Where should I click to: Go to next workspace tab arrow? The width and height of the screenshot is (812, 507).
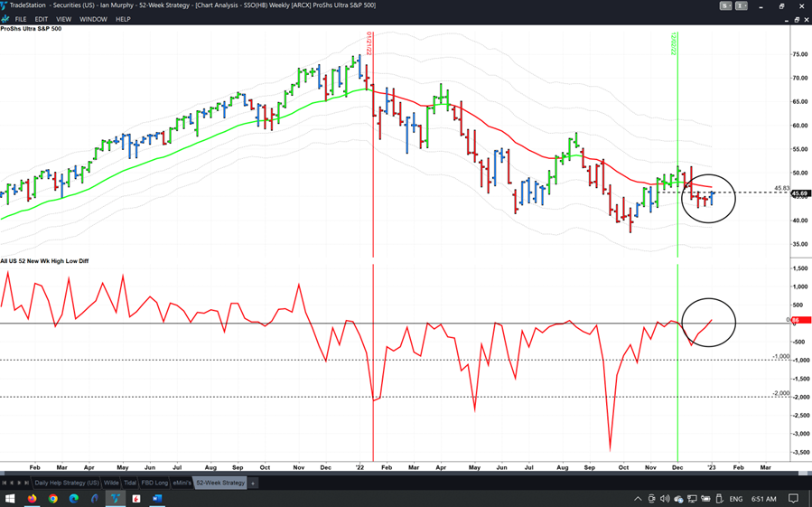[19, 484]
